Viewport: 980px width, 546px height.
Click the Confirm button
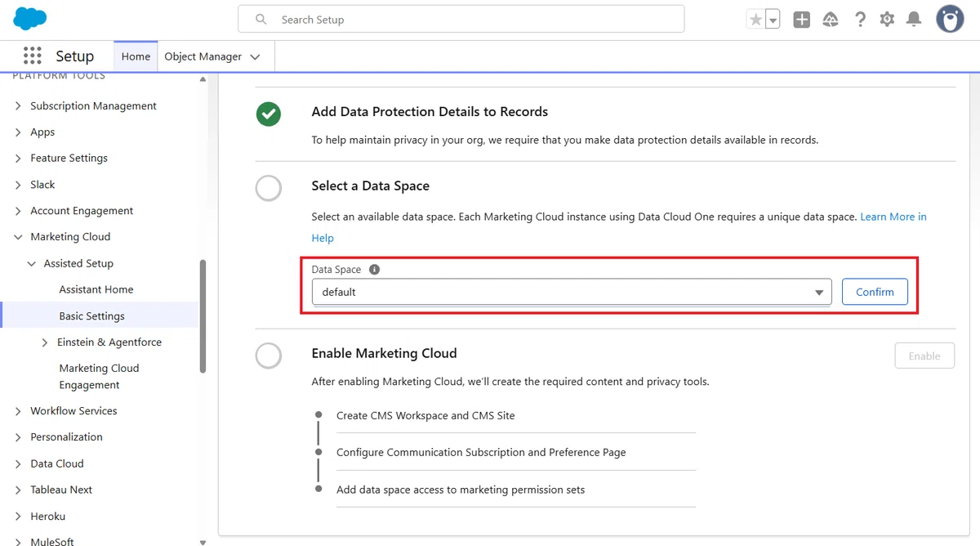[875, 292]
